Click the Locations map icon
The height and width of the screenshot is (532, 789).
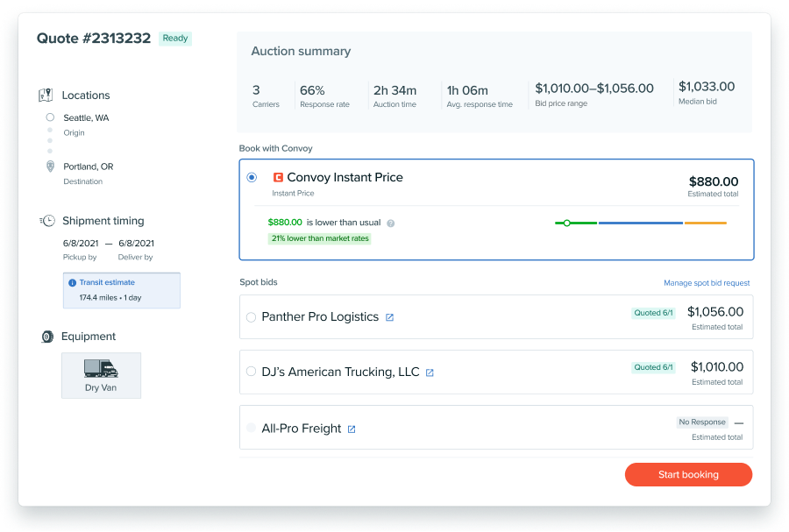click(46, 96)
